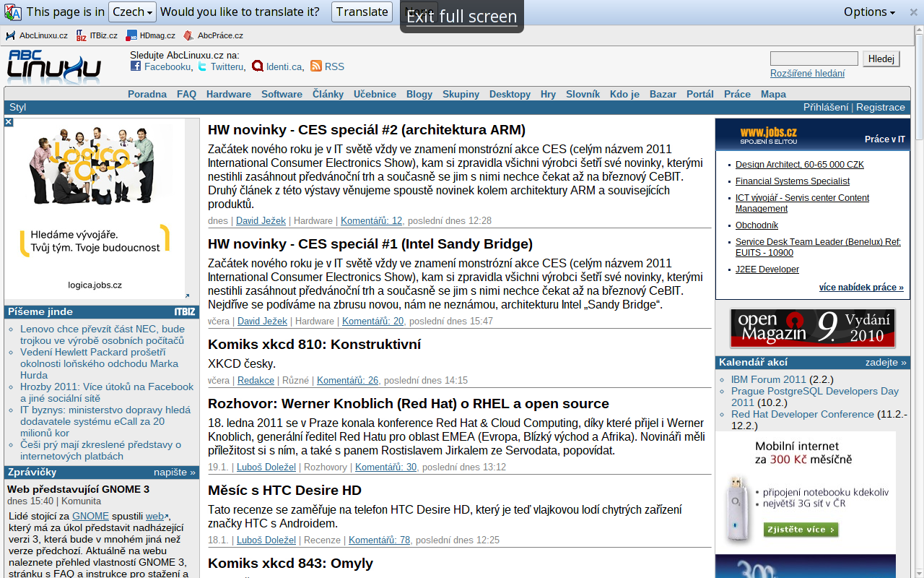Open the J2EE Developer job listing
This screenshot has width=924, height=578.
pos(767,269)
